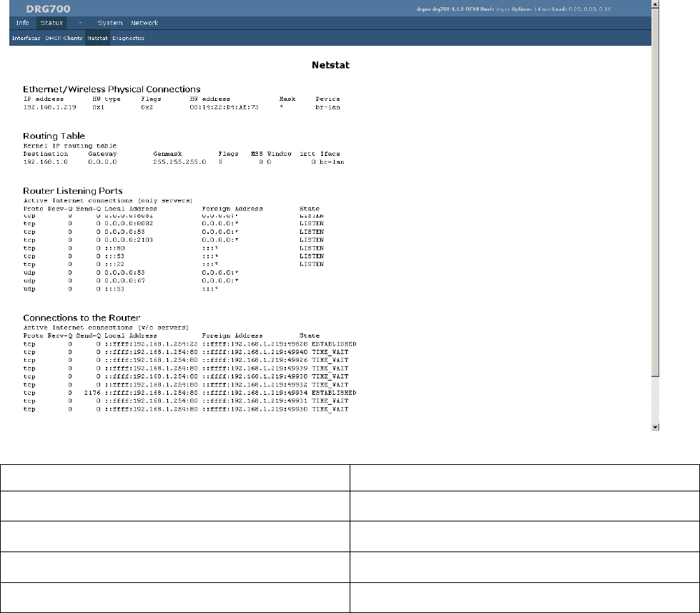Click the foreign address ending in port 49939
This screenshot has width=700, height=613.
[255, 369]
